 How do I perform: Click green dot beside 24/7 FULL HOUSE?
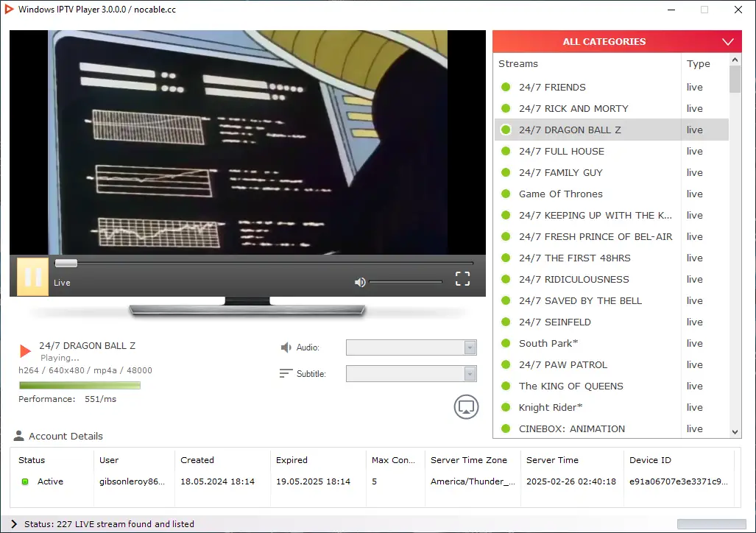coord(506,151)
